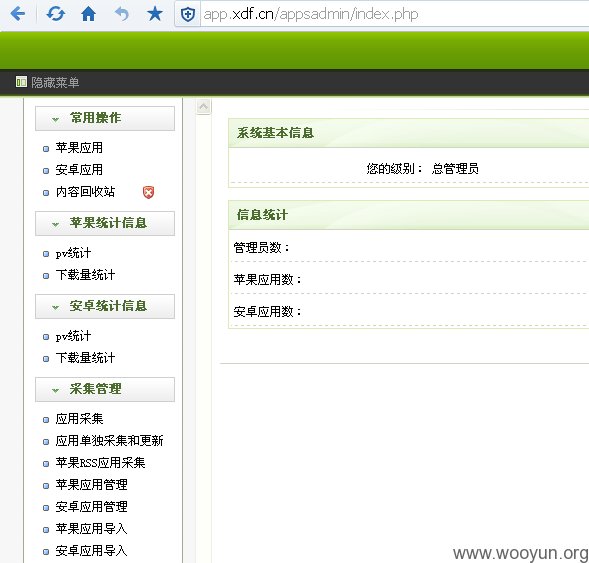Open the 应用采集 link

79,419
